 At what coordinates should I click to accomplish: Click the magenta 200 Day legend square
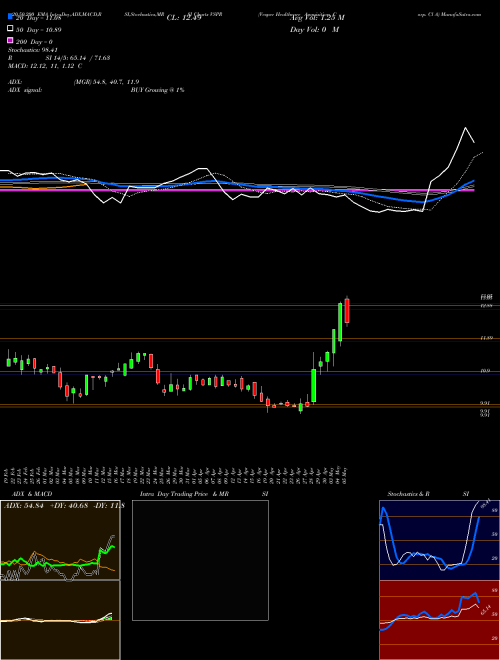(10, 41)
